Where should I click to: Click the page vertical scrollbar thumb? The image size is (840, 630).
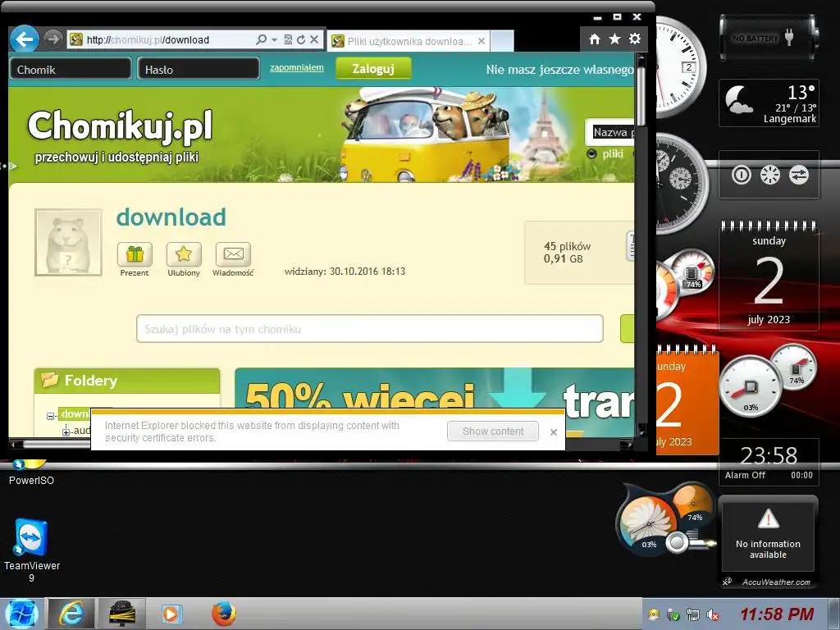pos(641,97)
